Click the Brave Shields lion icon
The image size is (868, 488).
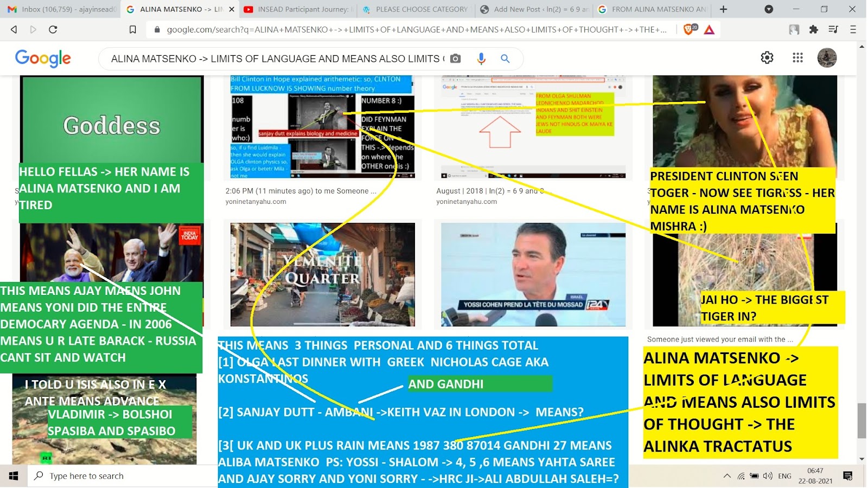click(689, 30)
